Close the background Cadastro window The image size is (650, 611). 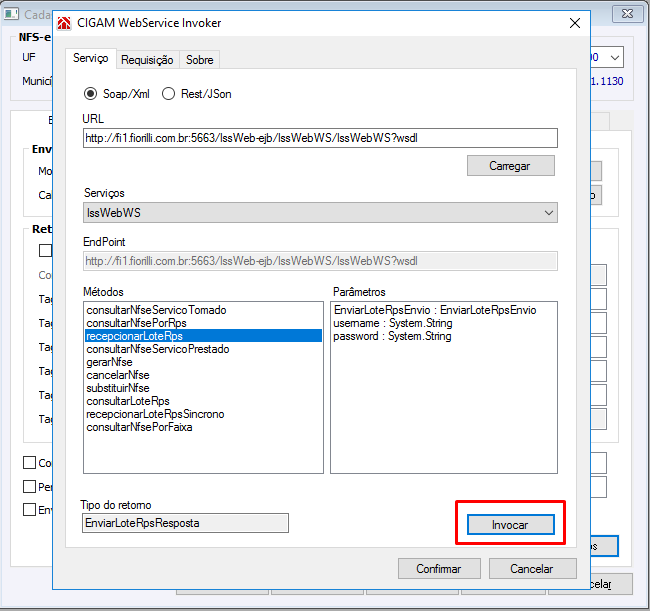(627, 14)
